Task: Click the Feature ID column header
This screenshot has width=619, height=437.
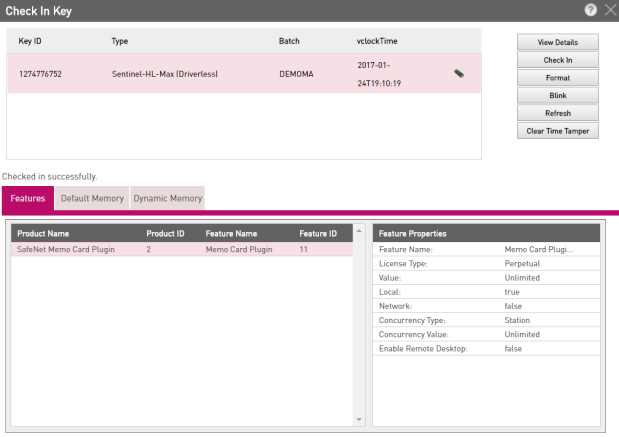Action: point(318,234)
